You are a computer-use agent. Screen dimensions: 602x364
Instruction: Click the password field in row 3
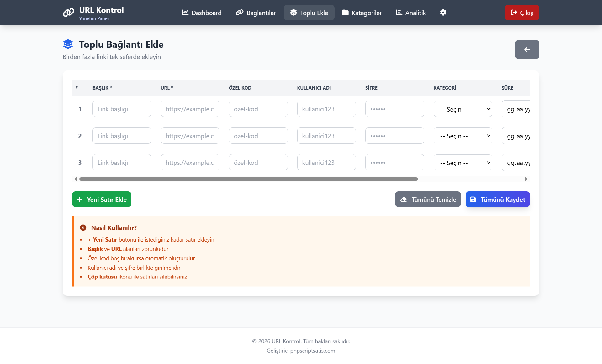pyautogui.click(x=394, y=162)
